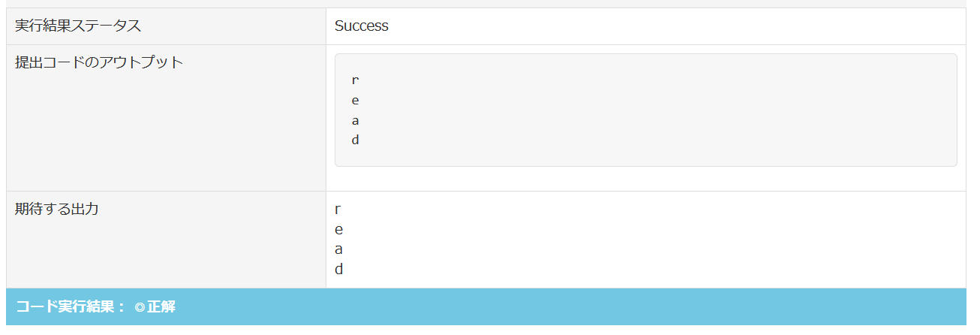
Task: Click the 正解 result text
Action: click(x=161, y=307)
